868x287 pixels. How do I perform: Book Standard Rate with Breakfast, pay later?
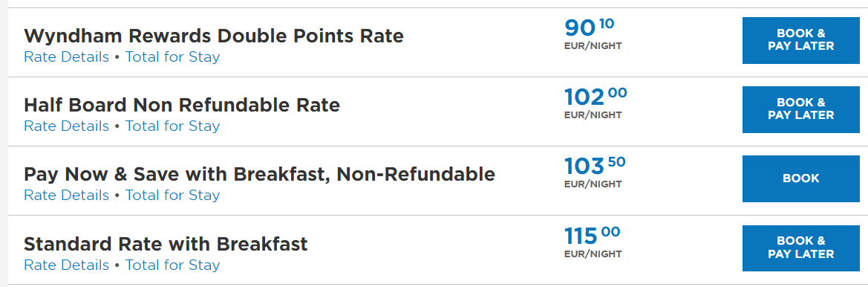pyautogui.click(x=800, y=248)
